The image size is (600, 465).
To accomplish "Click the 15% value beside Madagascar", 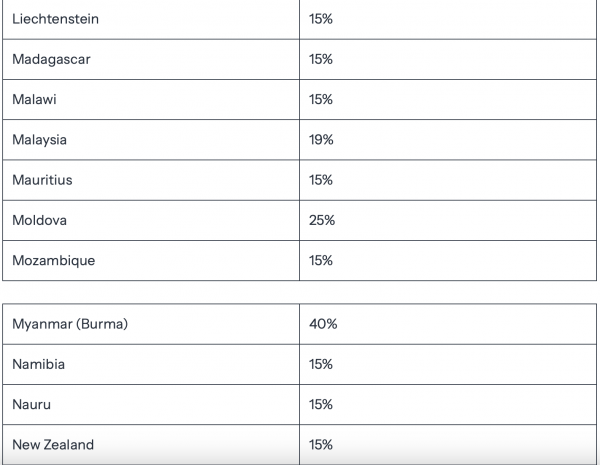I will (x=321, y=59).
